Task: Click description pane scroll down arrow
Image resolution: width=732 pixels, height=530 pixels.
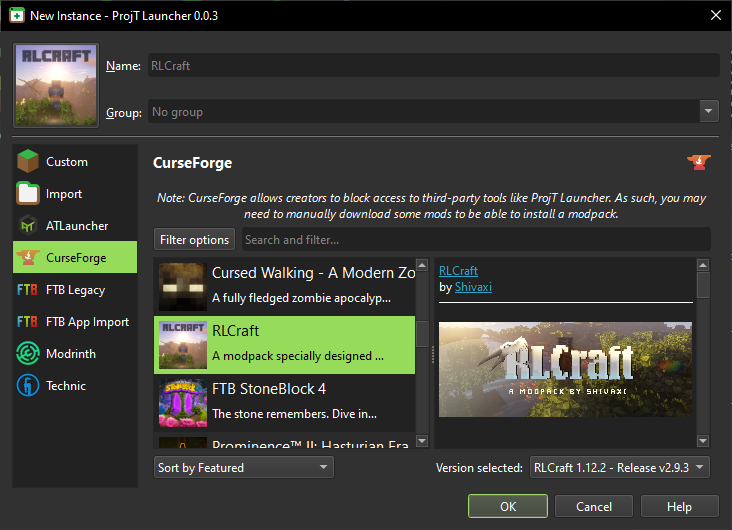Action: click(x=703, y=441)
